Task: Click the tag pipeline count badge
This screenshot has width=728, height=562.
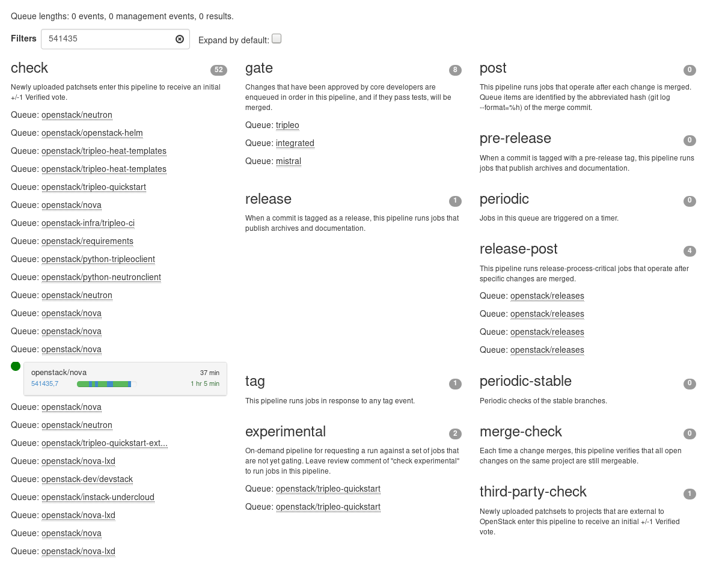Action: click(x=455, y=383)
